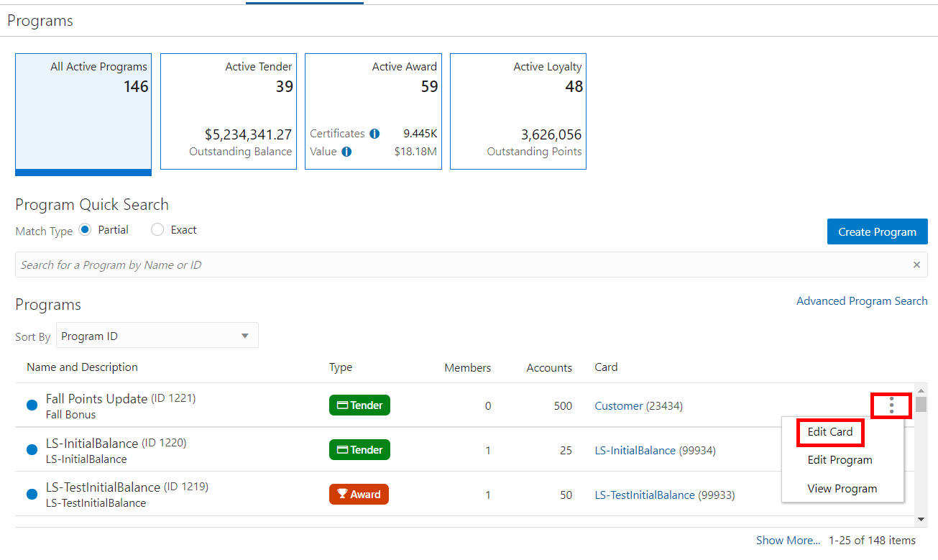Clear the program search field
This screenshot has width=938, height=560.
[x=916, y=265]
